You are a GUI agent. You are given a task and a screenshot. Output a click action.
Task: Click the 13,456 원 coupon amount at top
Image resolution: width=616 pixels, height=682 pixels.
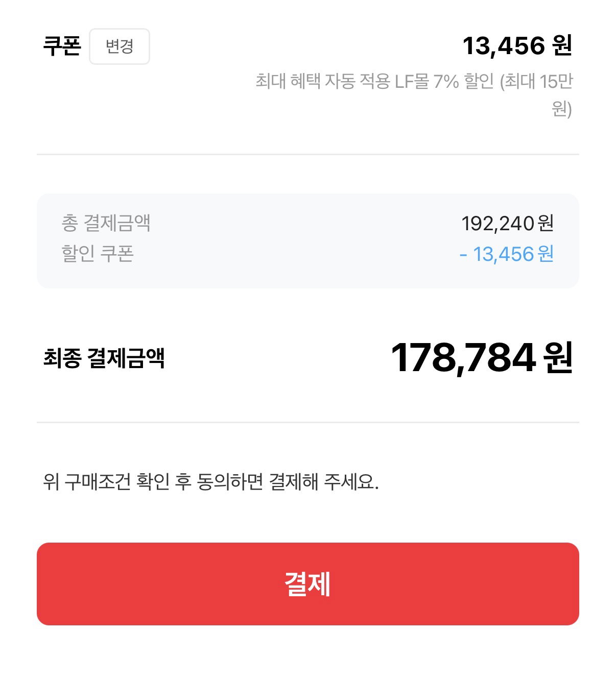[x=517, y=46]
